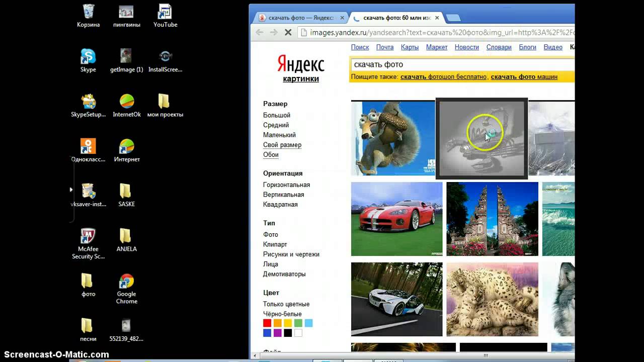The image size is (644, 362).
Task: Open the SASKE folder
Action: (126, 195)
